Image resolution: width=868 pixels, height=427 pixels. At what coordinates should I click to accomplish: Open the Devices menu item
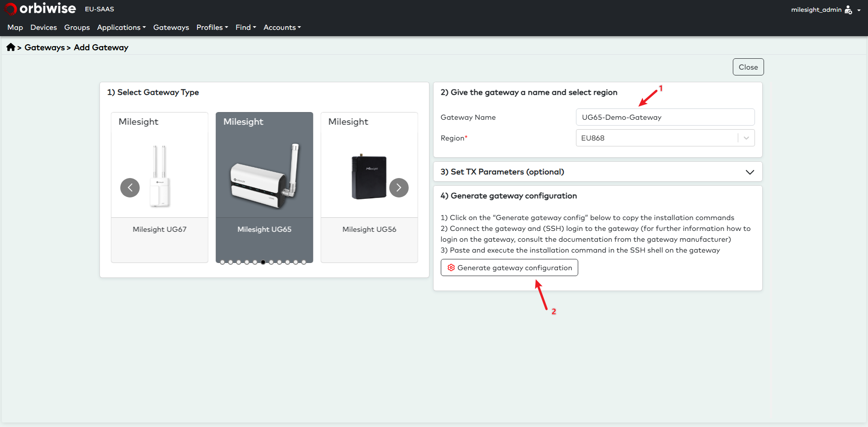[43, 28]
